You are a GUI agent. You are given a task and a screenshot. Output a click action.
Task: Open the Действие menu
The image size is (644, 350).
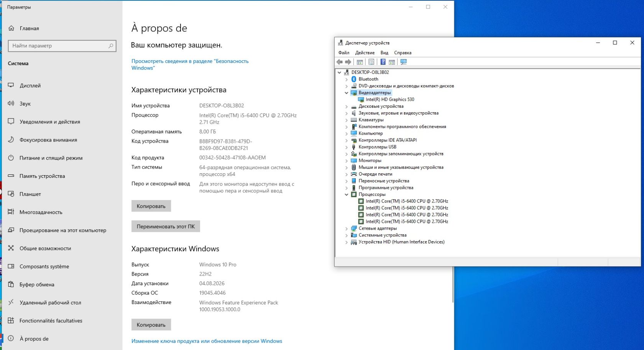click(x=365, y=53)
